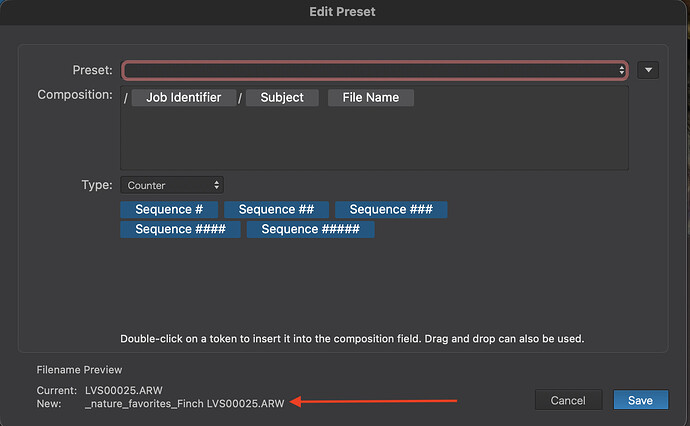The image size is (690, 426).
Task: Pick the Sequence ##### token
Action: [311, 229]
